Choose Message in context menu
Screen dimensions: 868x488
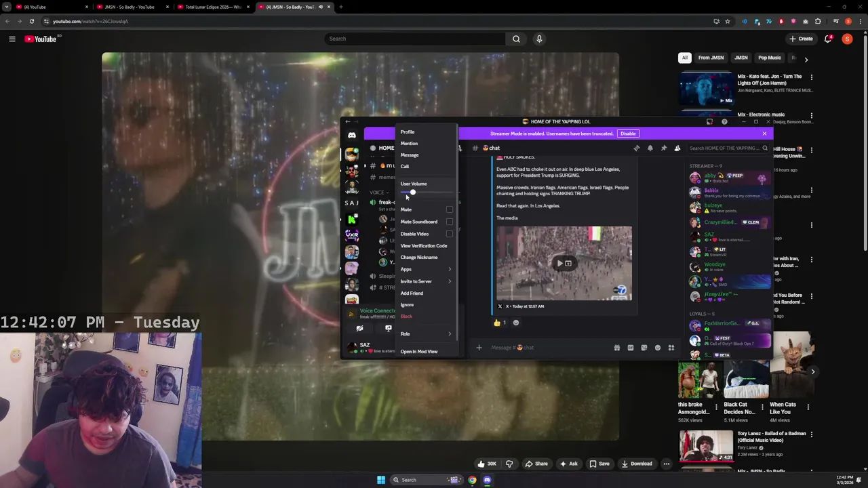click(x=426, y=155)
